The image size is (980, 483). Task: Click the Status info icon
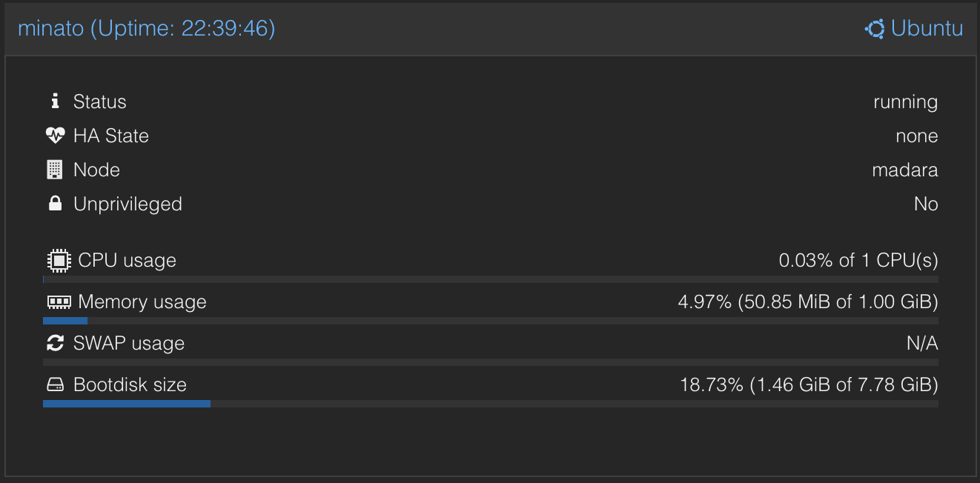(x=55, y=101)
